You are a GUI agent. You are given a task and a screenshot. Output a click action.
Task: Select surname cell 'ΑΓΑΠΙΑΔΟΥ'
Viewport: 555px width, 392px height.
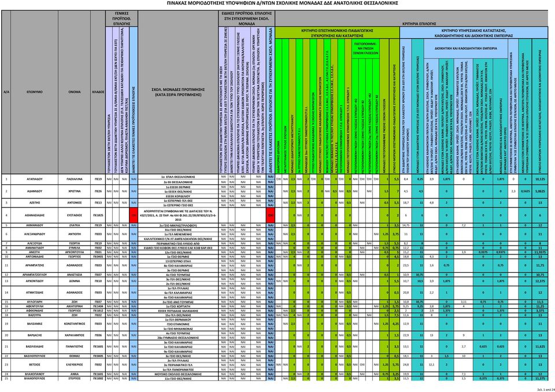coord(34,179)
